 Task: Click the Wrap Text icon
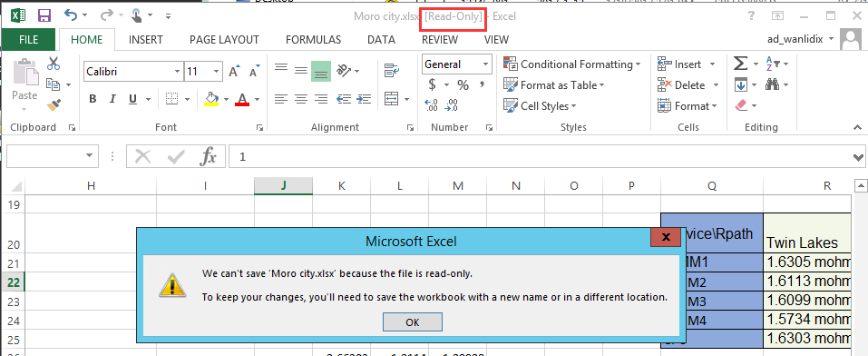[x=393, y=71]
